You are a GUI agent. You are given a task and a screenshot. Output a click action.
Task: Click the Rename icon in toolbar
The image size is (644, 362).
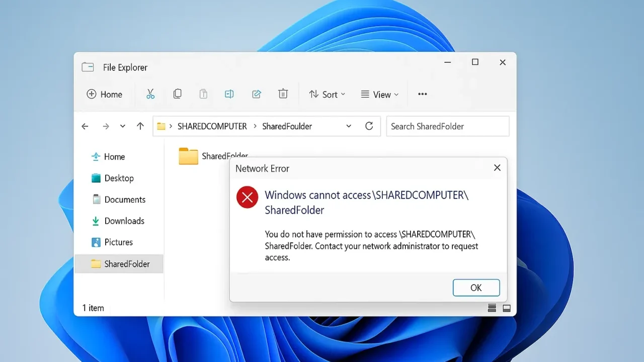[x=229, y=94]
